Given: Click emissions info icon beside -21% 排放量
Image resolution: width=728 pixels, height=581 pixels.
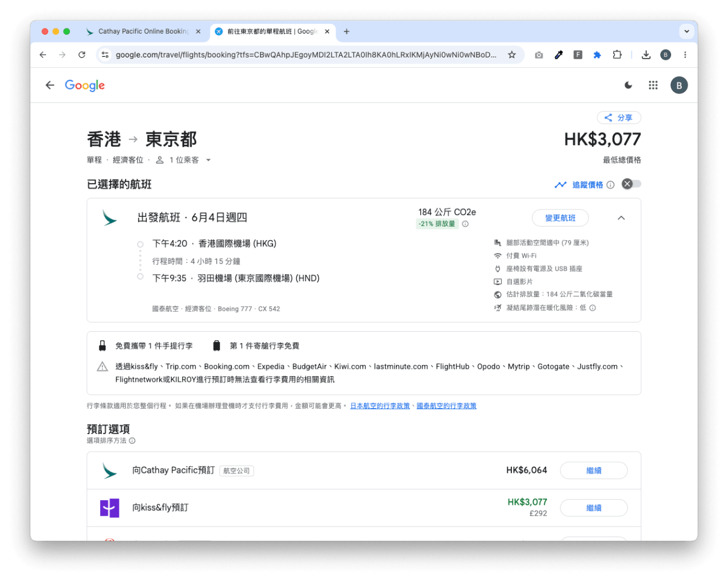Looking at the screenshot, I should (465, 224).
